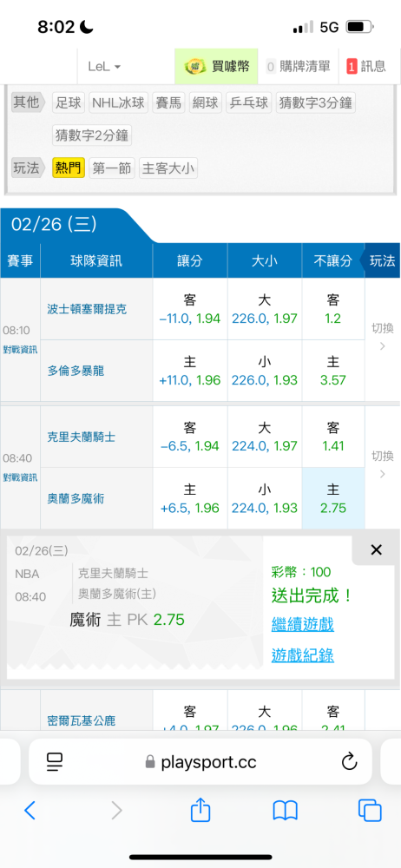
Task: Open Safari bookmarks book icon
Action: (286, 811)
